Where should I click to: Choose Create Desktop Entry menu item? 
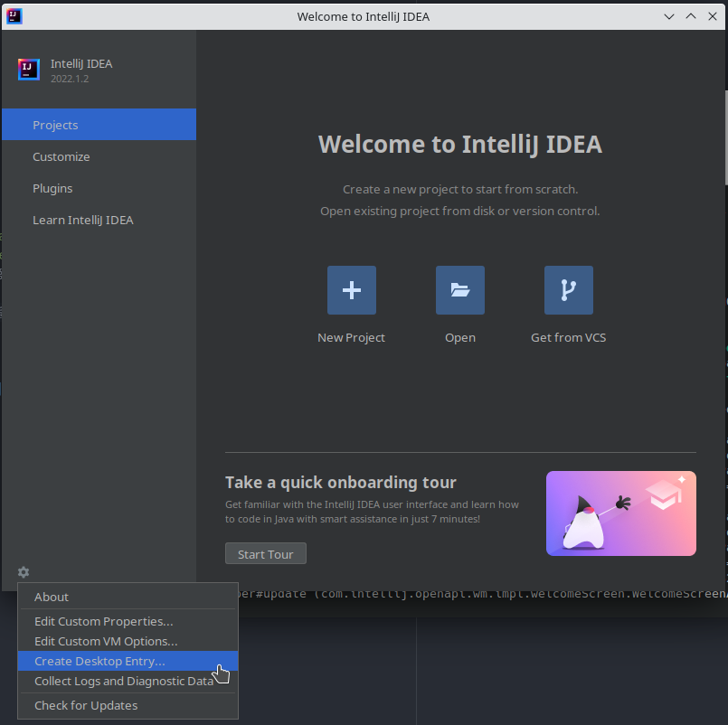coord(128,661)
